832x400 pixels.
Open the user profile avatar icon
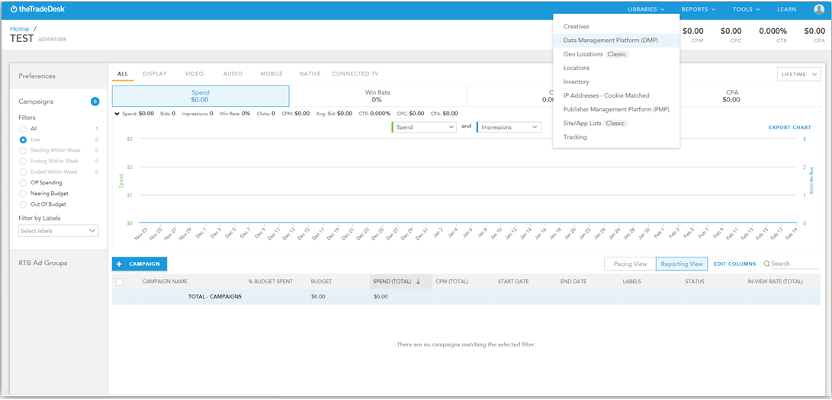819,9
